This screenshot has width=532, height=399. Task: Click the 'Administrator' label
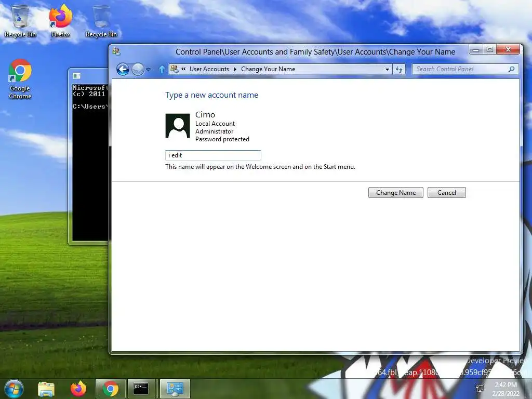click(214, 131)
